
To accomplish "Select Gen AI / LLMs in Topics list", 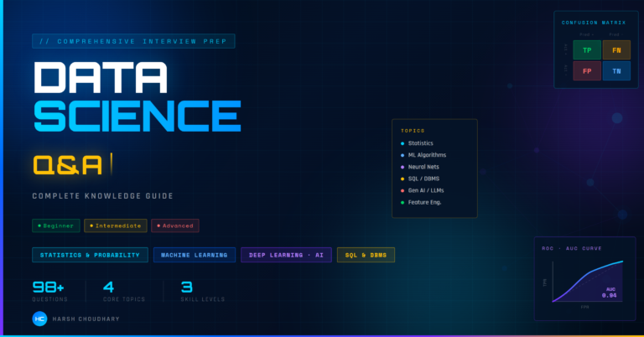I will pos(423,190).
